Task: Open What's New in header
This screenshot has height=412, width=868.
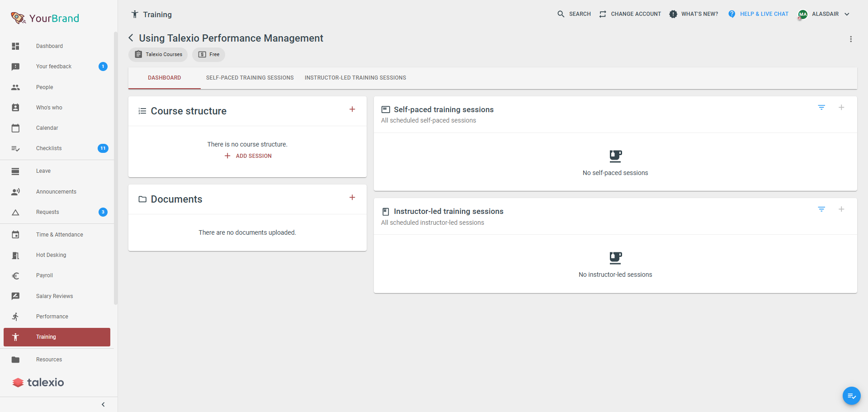Action: (x=694, y=14)
